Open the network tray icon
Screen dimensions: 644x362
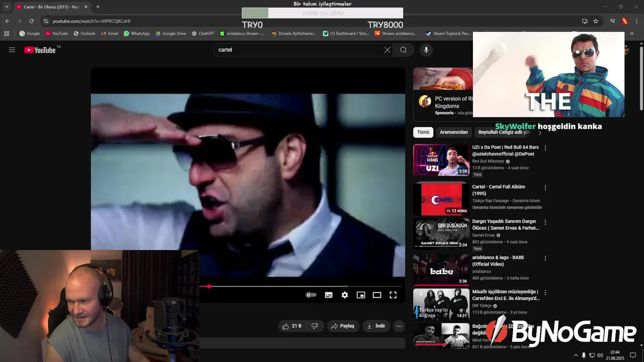click(x=592, y=355)
